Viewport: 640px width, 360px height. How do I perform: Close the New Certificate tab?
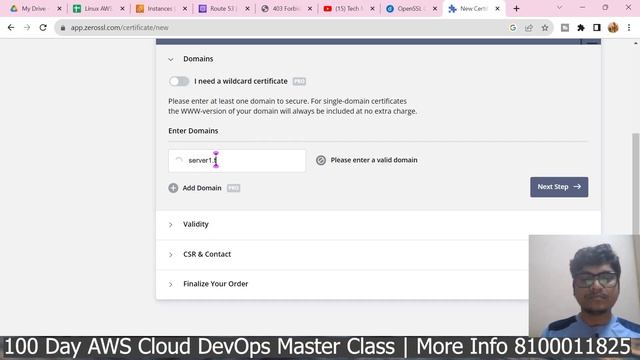498,9
